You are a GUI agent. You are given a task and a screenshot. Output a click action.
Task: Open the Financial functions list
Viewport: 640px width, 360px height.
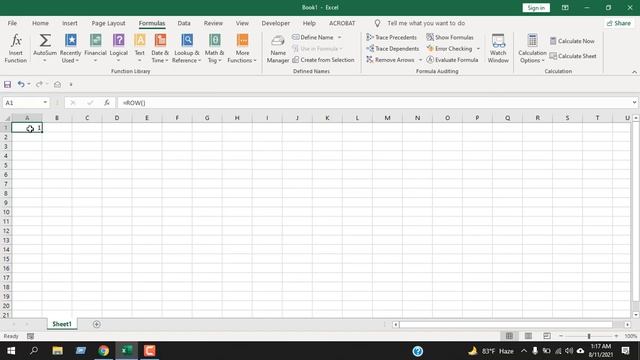[95, 48]
